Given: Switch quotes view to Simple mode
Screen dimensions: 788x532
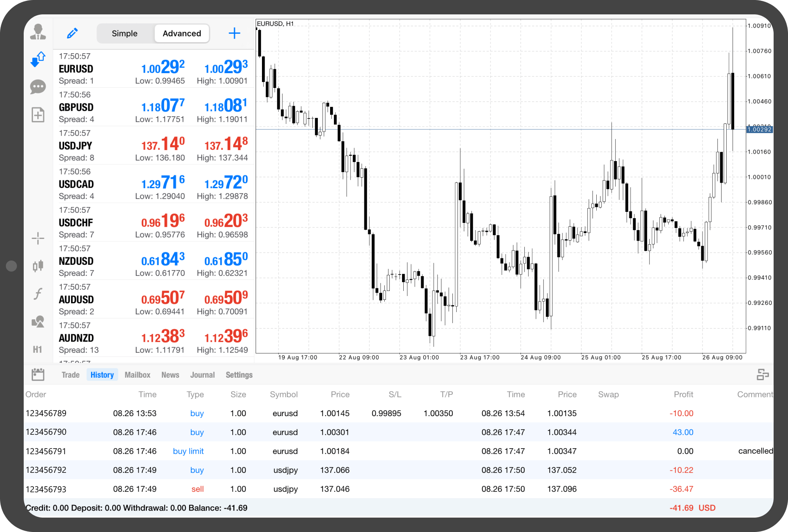Looking at the screenshot, I should [x=124, y=33].
